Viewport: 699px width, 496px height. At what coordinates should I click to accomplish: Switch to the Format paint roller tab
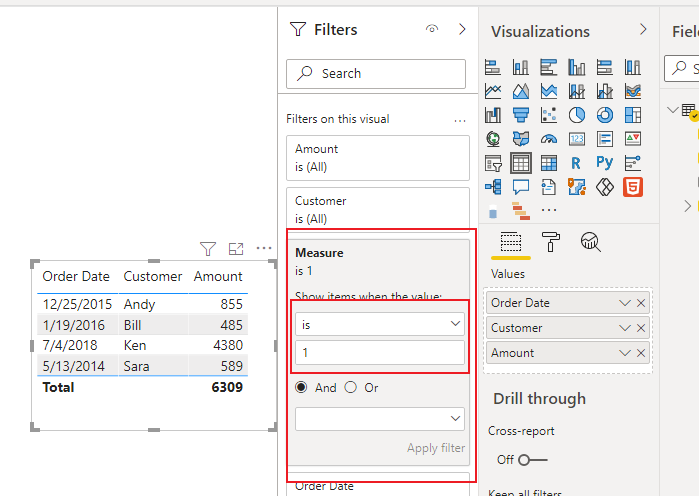pos(551,242)
